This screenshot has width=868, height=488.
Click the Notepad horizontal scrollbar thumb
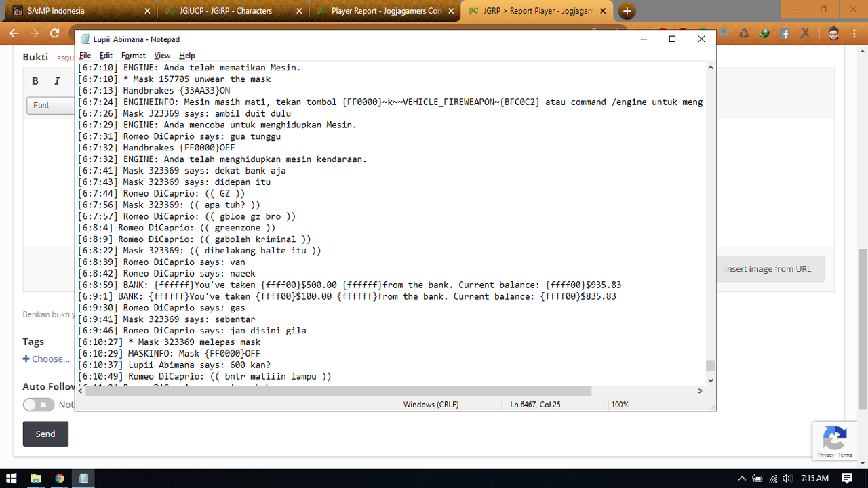(x=337, y=391)
